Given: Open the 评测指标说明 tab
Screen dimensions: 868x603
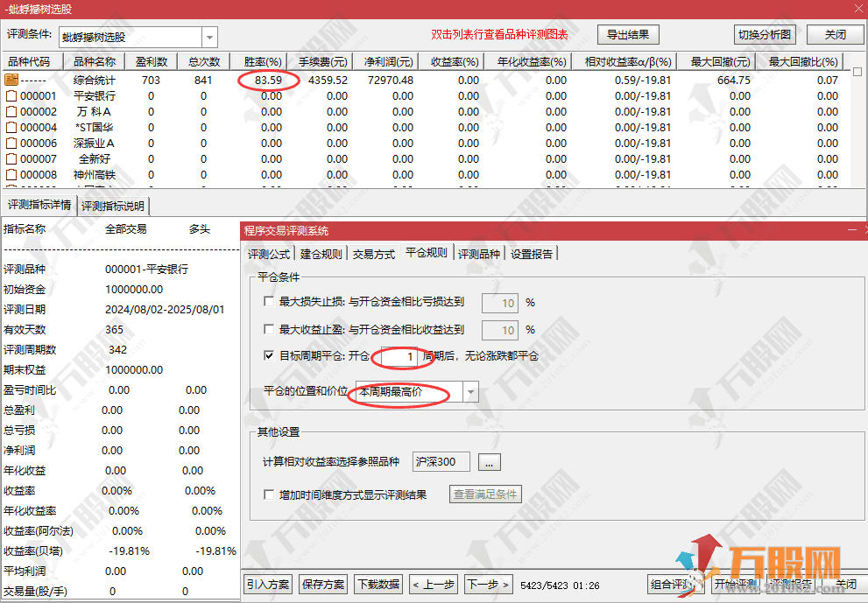Looking at the screenshot, I should point(113,206).
